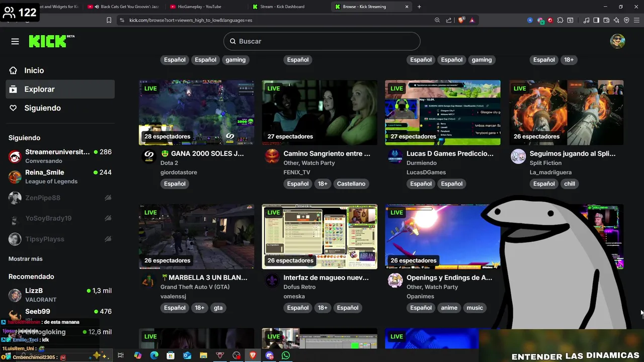This screenshot has height=362, width=644.
Task: Open offline channel YoSoyBrady19
Action: click(60, 218)
